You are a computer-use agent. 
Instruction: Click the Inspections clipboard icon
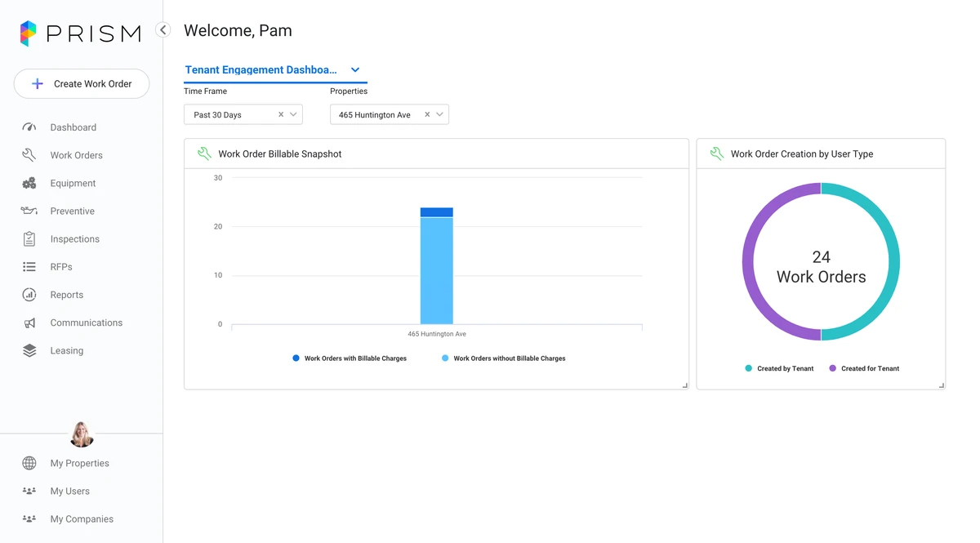(29, 239)
